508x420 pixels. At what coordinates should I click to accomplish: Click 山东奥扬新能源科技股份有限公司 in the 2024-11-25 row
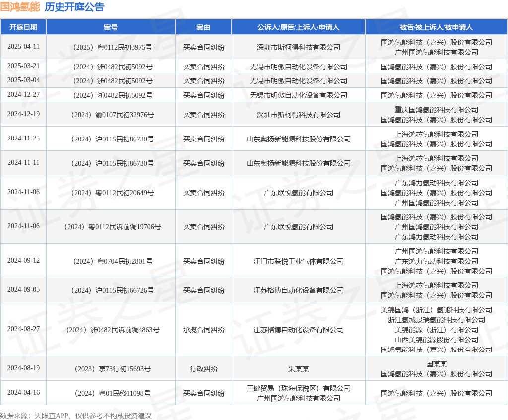(298, 139)
